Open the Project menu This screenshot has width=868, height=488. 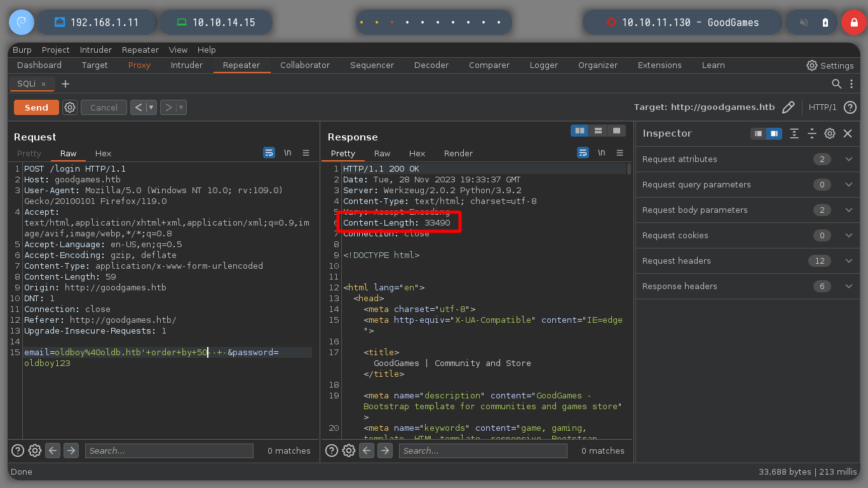pyautogui.click(x=56, y=50)
